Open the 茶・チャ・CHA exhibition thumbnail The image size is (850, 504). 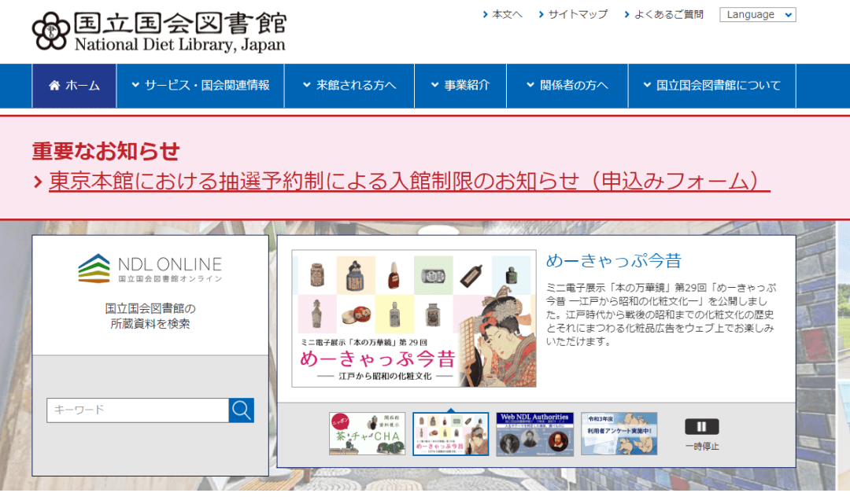click(366, 433)
